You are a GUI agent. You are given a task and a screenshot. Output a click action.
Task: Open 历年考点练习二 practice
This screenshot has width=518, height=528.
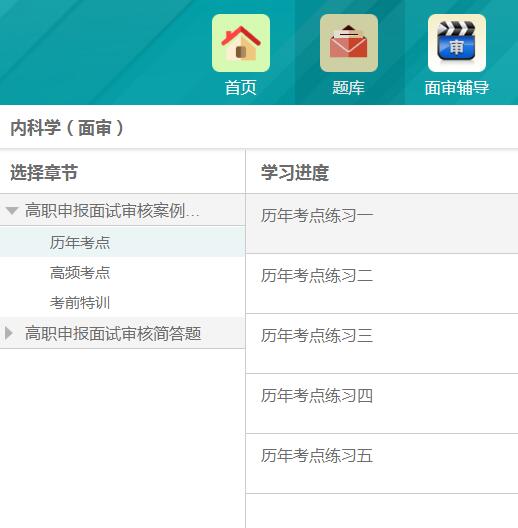382,284
